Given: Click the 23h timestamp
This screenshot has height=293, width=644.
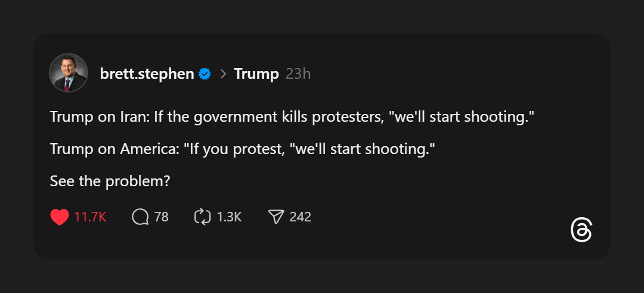Looking at the screenshot, I should coord(298,74).
